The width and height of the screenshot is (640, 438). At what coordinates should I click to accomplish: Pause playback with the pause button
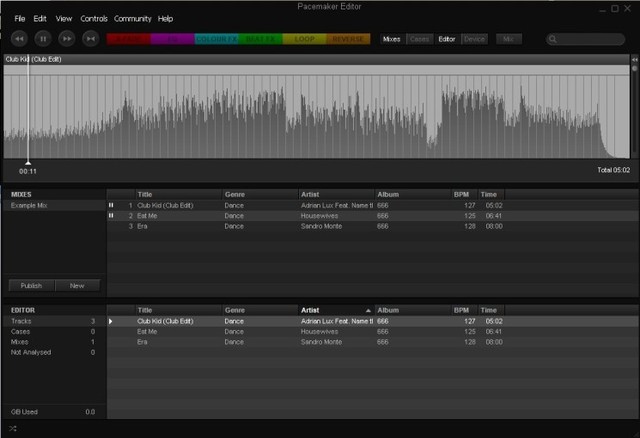(43, 39)
